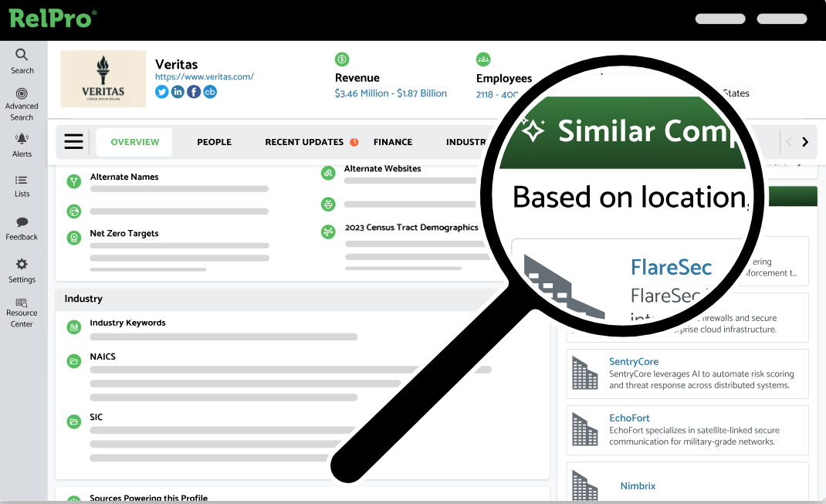This screenshot has width=826, height=504.
Task: Open the Nimbrix company link
Action: 638,485
